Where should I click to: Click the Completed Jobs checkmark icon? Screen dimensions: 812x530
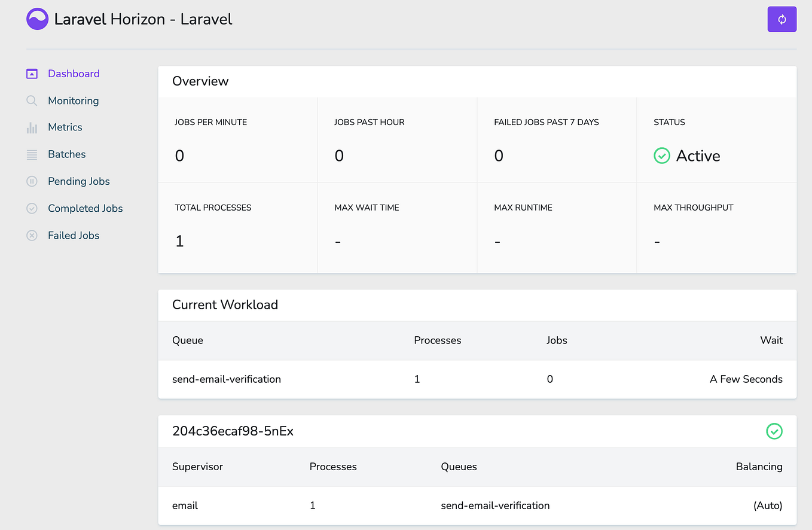[x=32, y=208]
